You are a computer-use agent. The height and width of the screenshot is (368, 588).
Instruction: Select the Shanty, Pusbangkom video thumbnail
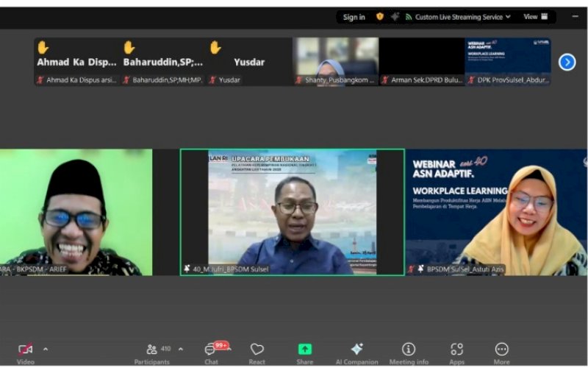(x=335, y=62)
